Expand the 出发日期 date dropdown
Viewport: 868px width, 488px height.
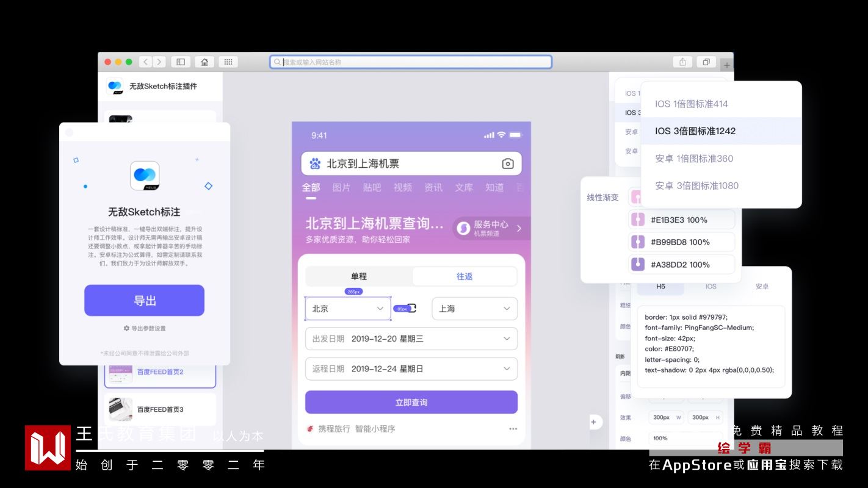click(411, 339)
